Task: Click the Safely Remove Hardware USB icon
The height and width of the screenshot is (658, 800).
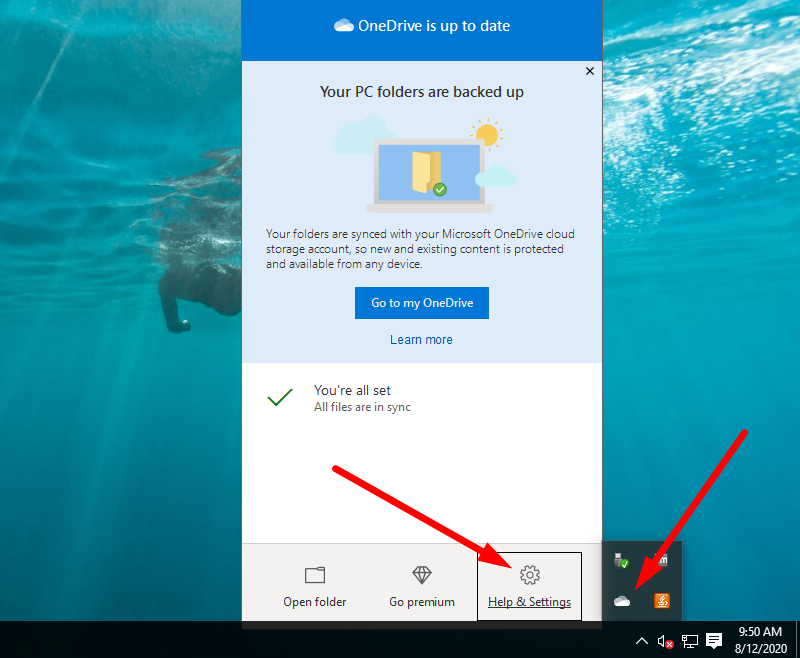Action: tap(622, 562)
